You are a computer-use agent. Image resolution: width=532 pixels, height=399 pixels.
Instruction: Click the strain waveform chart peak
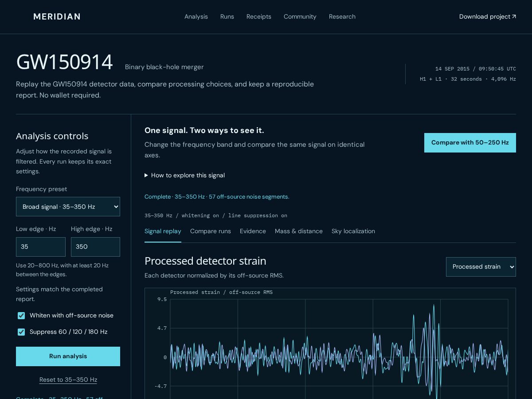[434, 306]
